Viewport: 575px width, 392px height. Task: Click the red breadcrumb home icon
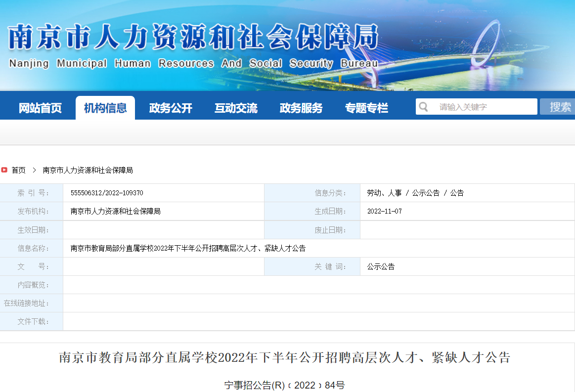tap(4, 170)
